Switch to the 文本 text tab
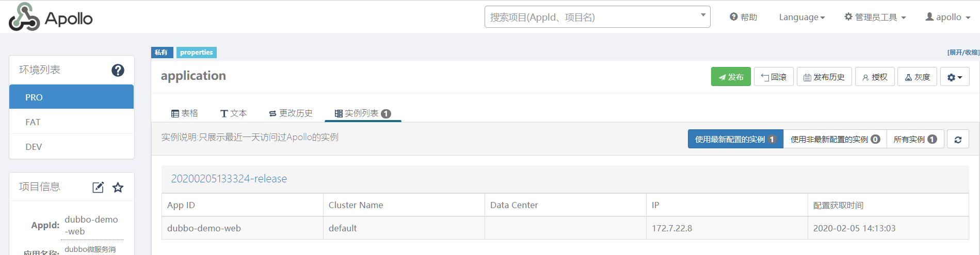 (x=233, y=113)
